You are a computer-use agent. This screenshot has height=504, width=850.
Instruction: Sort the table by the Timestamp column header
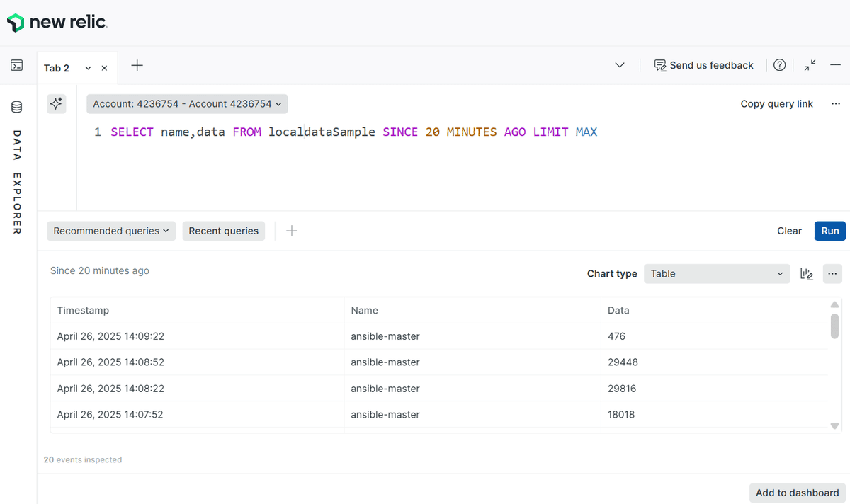click(81, 310)
